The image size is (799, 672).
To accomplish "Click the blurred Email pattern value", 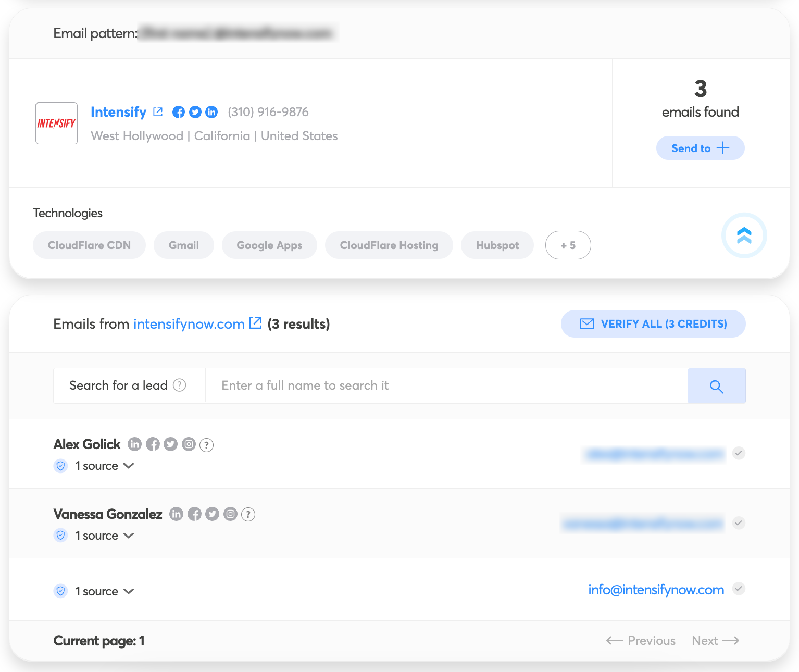I will pos(238,33).
